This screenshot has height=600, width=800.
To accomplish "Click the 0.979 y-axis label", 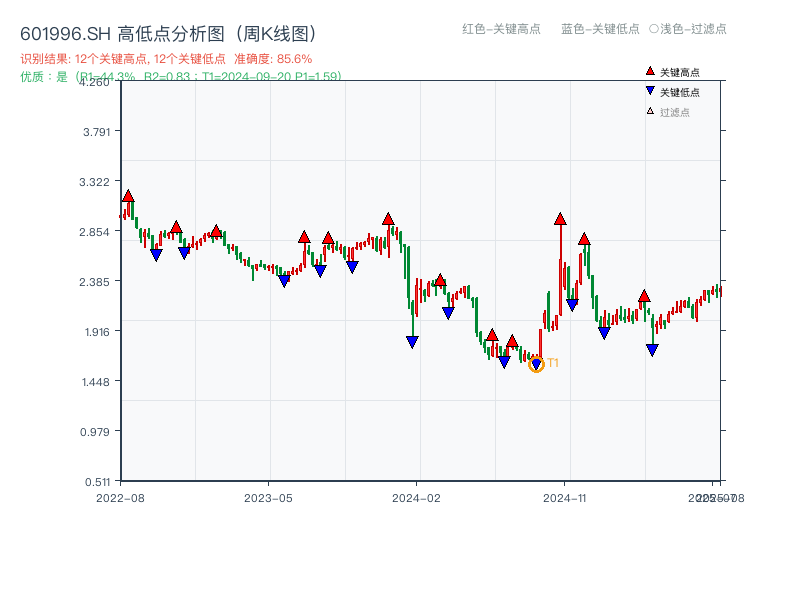I will coord(95,432).
